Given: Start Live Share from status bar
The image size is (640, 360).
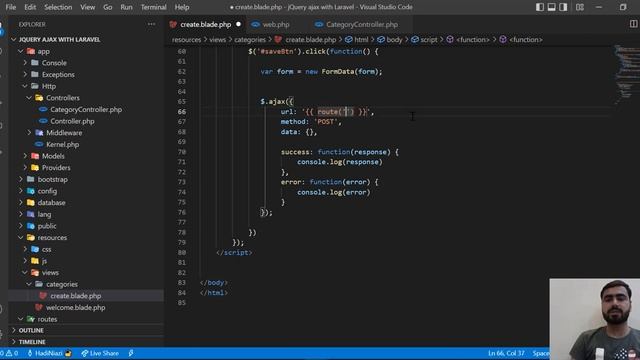Looking at the screenshot, I should [100, 353].
